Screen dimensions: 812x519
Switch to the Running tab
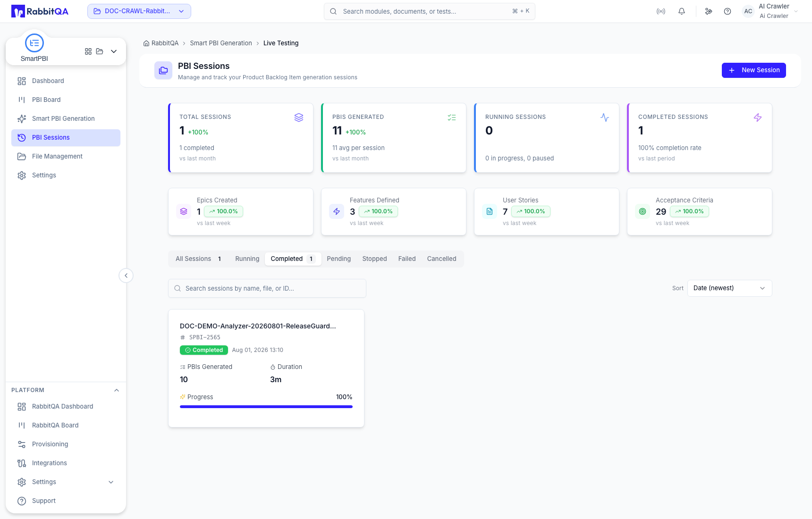(247, 259)
